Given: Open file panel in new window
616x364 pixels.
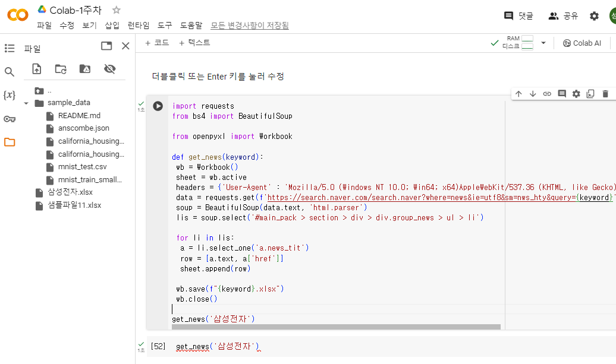Looking at the screenshot, I should click(106, 46).
